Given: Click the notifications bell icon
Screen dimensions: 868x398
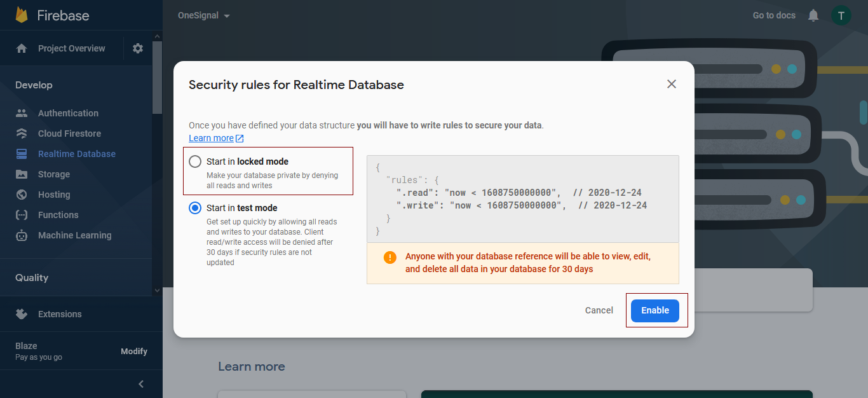Looking at the screenshot, I should pyautogui.click(x=813, y=15).
